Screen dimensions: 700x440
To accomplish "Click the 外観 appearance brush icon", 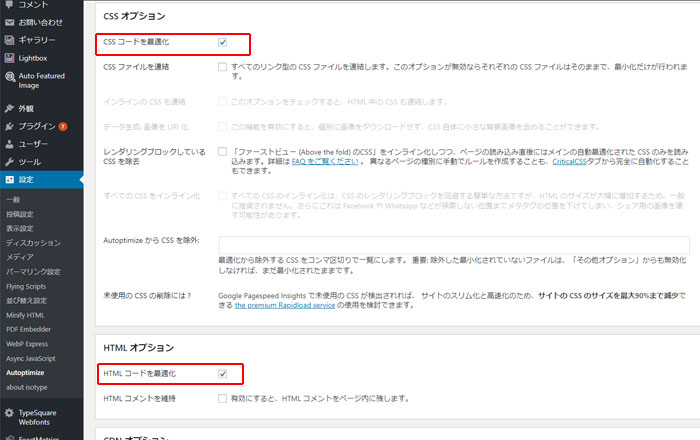I will click(x=9, y=108).
